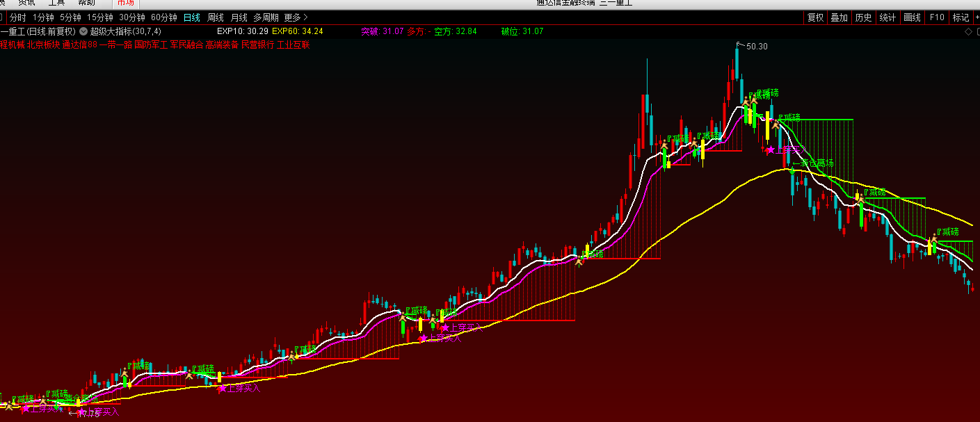Screen dimensions: 980x422
Task: Click the 标记 mark button
Action: (x=961, y=17)
